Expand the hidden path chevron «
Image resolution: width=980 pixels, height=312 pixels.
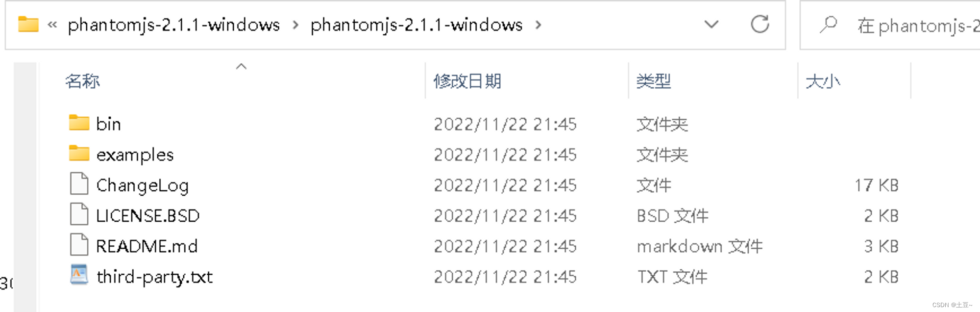(52, 25)
